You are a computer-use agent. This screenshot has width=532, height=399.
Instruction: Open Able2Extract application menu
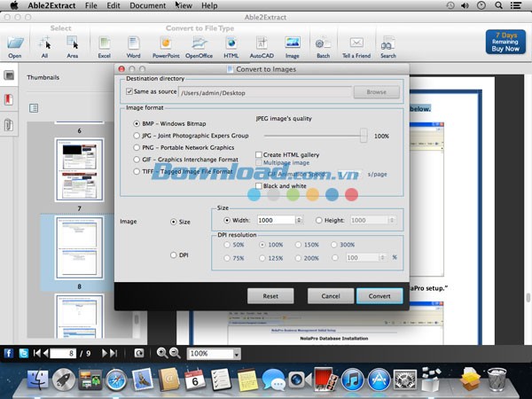coord(51,5)
